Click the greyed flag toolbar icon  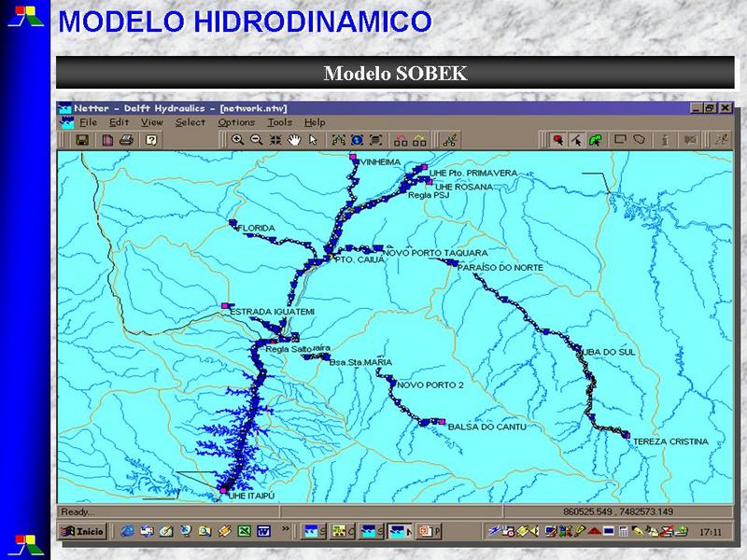pos(690,140)
